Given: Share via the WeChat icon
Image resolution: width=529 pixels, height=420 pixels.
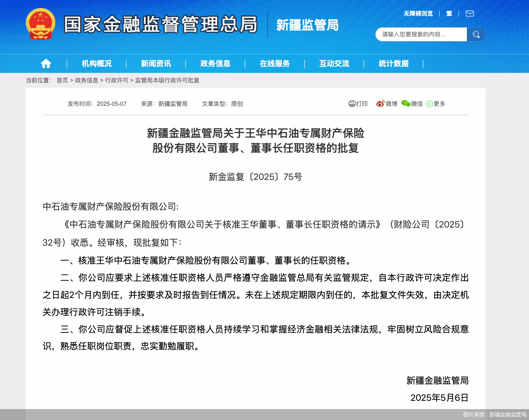Looking at the screenshot, I should pos(406,104).
